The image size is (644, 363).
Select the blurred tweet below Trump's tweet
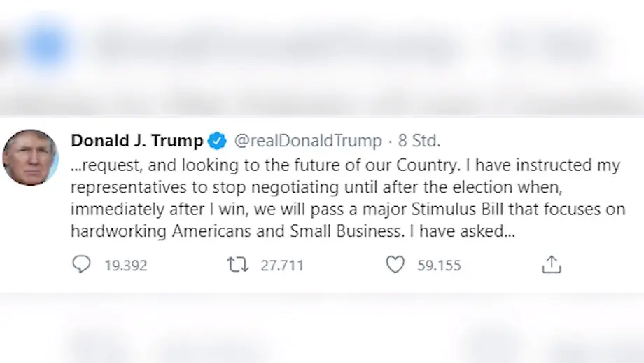322,336
